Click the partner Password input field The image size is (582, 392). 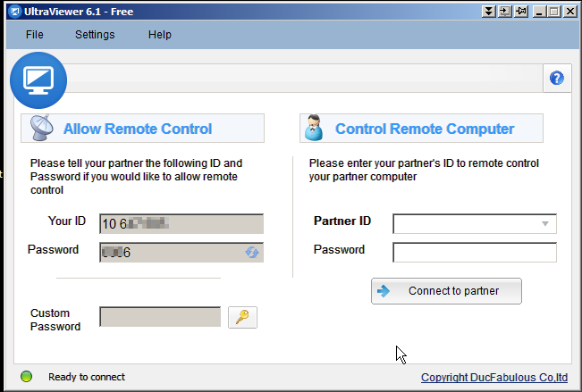475,252
